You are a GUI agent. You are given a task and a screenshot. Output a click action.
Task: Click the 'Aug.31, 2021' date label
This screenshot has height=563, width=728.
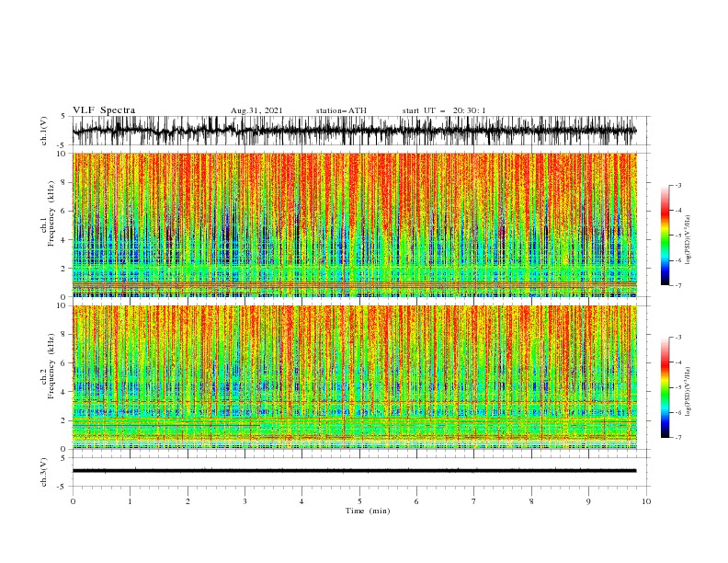click(x=256, y=110)
